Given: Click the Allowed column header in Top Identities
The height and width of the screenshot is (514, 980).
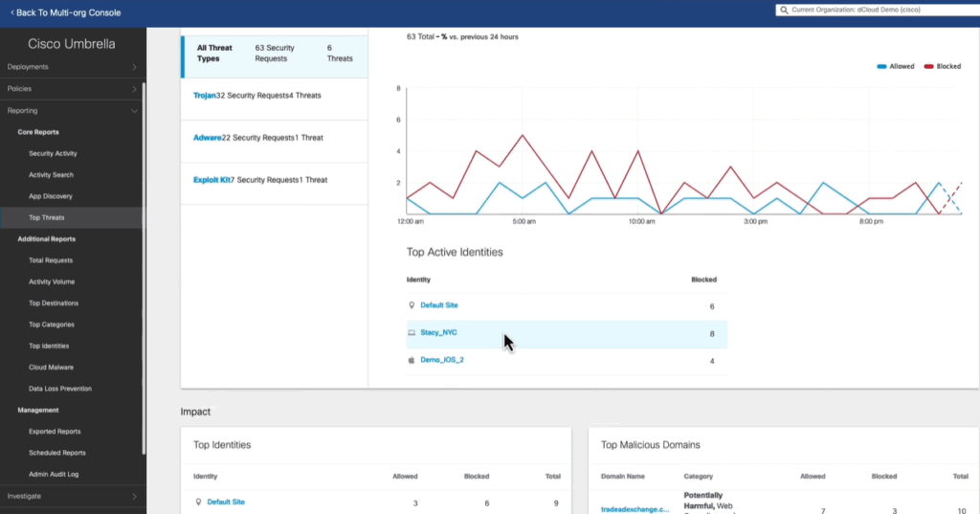Looking at the screenshot, I should click(x=405, y=477).
